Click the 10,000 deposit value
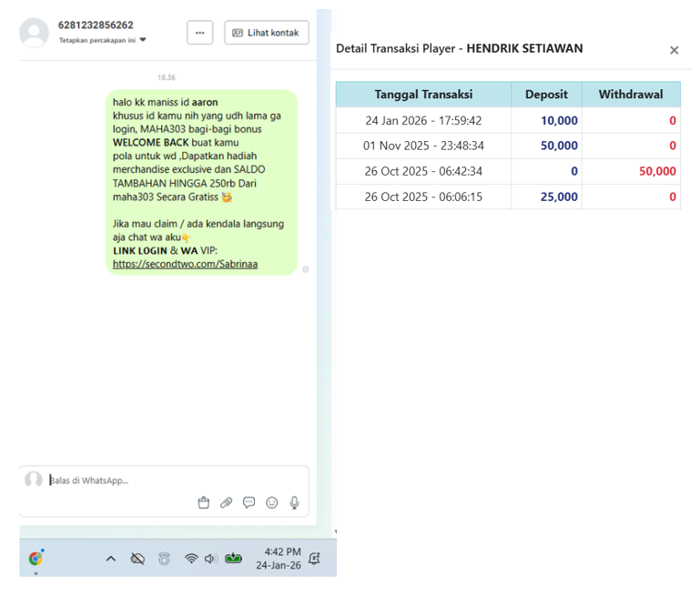The image size is (700, 594). [559, 120]
